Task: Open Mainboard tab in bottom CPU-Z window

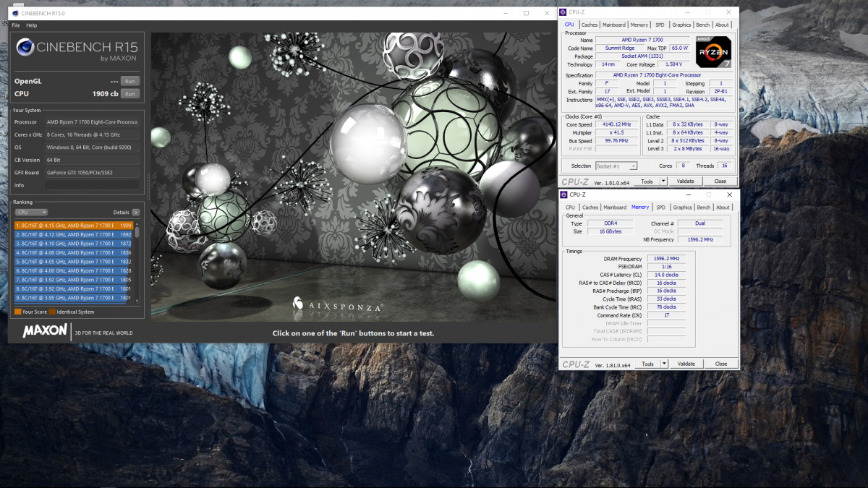Action: coord(615,207)
